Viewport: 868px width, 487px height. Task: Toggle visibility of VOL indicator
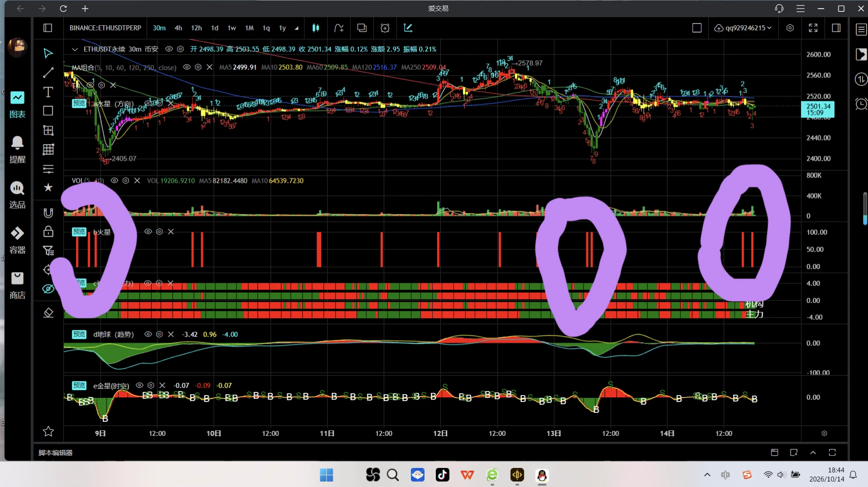tap(114, 181)
